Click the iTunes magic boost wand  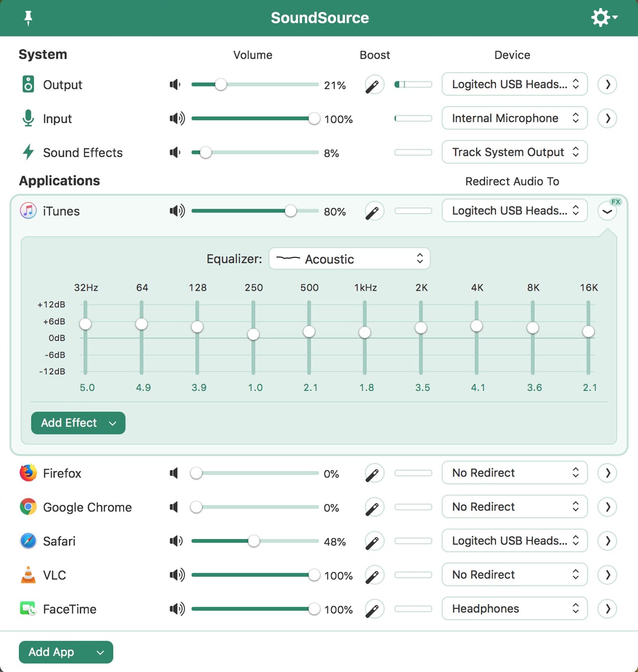(374, 212)
